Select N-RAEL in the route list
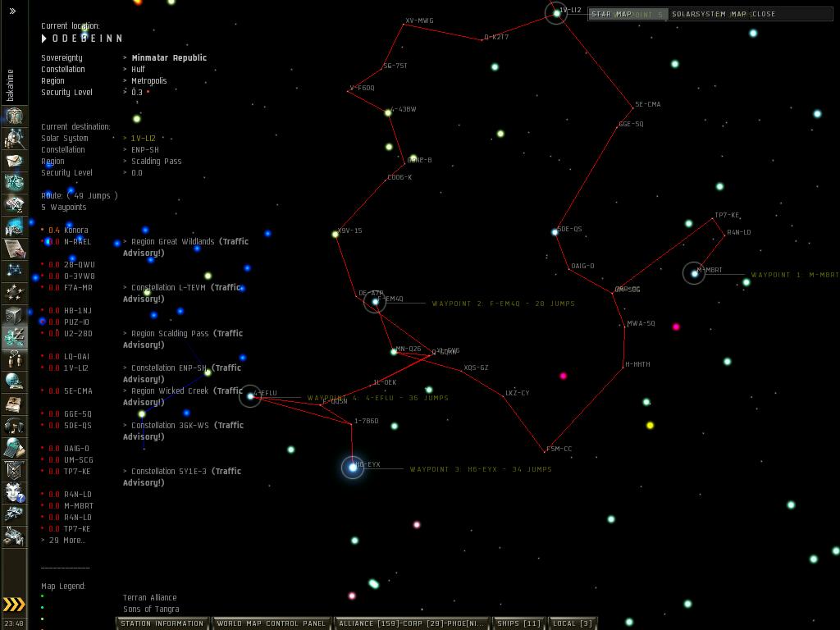The image size is (840, 630). 78,242
